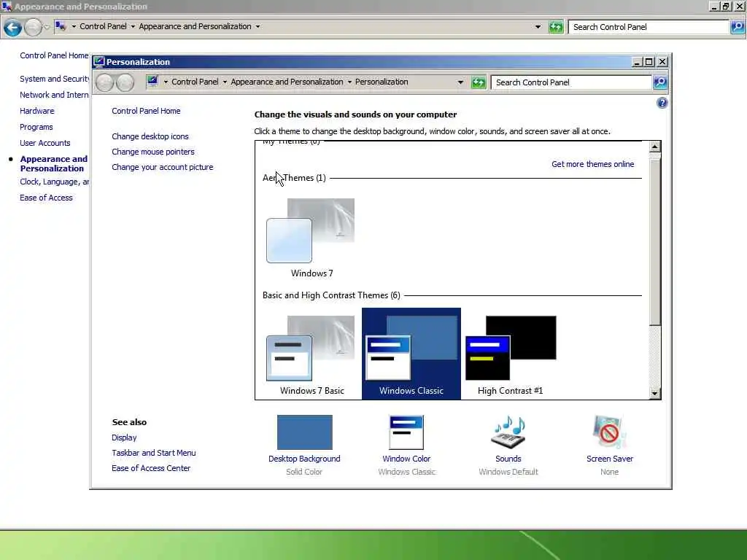Open Control Panel Home in background window
Viewport: 747px width, 560px height.
(54, 55)
